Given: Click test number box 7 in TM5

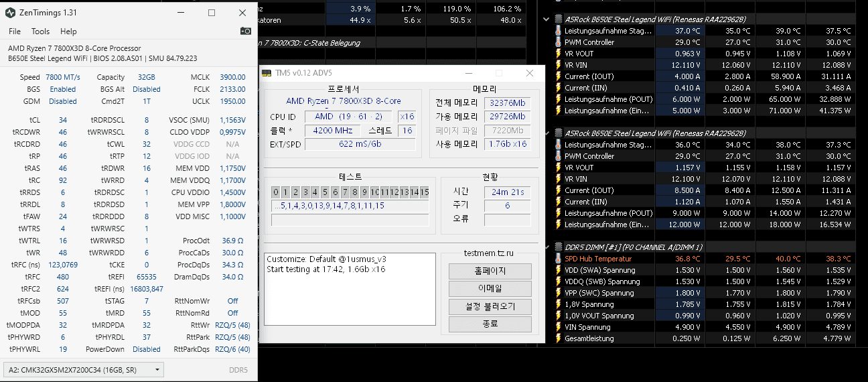Looking at the screenshot, I should [x=344, y=192].
